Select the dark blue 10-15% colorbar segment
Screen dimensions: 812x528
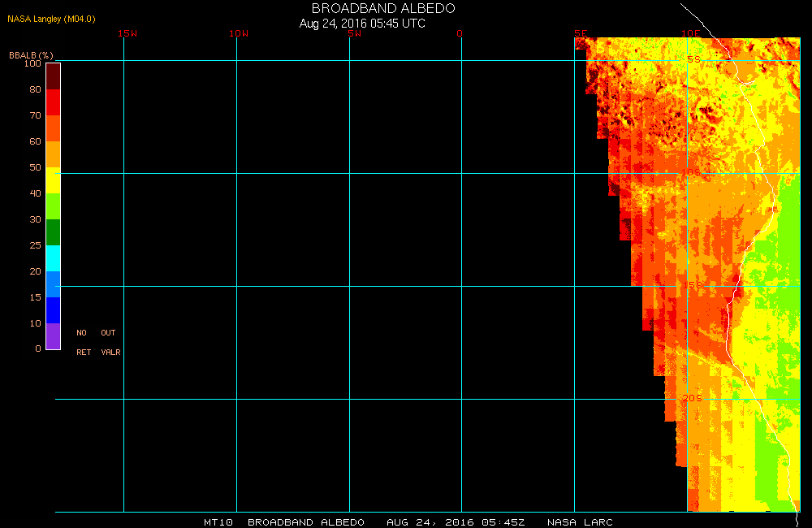pos(53,309)
